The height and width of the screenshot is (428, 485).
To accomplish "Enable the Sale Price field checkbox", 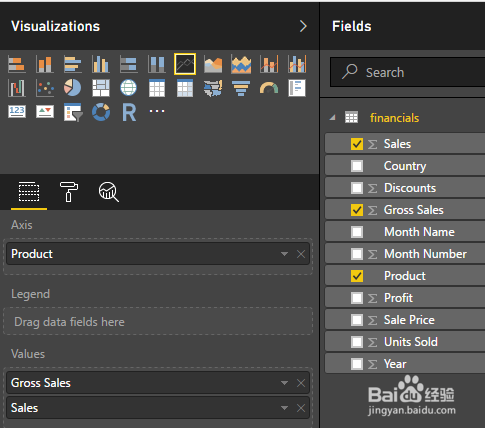I will coord(357,320).
